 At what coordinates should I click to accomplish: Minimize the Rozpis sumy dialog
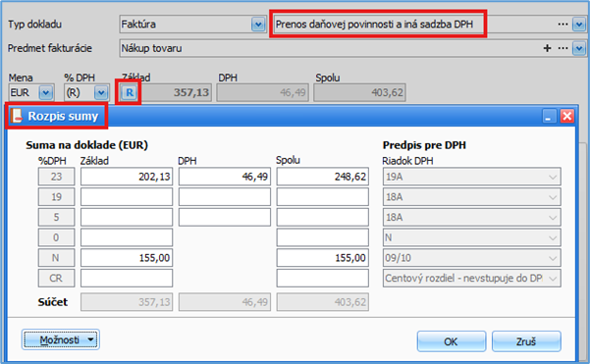[550, 116]
